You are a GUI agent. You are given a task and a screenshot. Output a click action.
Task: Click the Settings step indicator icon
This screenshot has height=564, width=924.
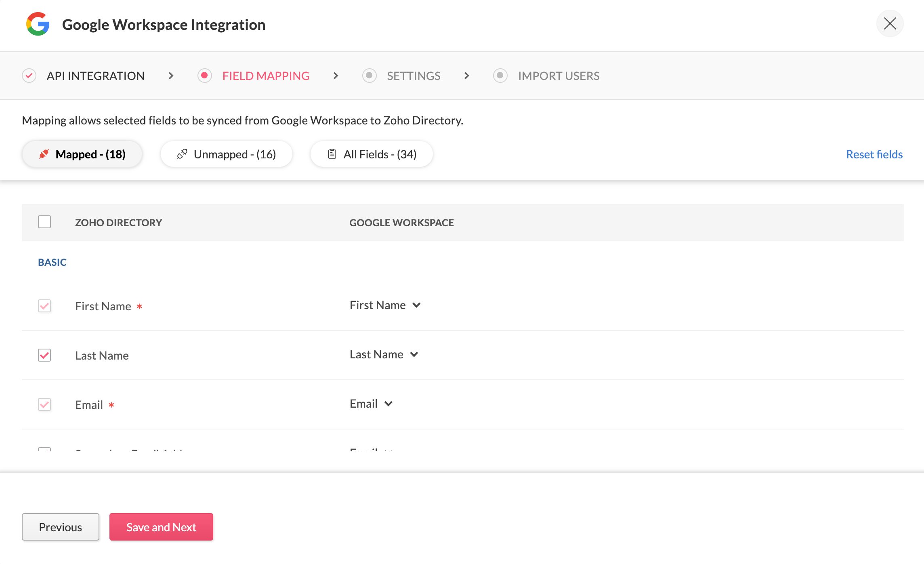369,76
